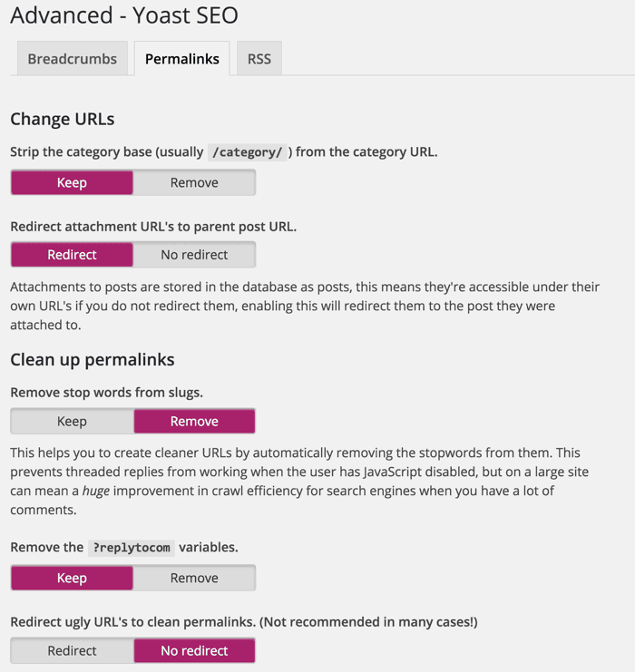Click the Advanced - Yoast SEO page title
The width and height of the screenshot is (635, 672).
click(124, 15)
